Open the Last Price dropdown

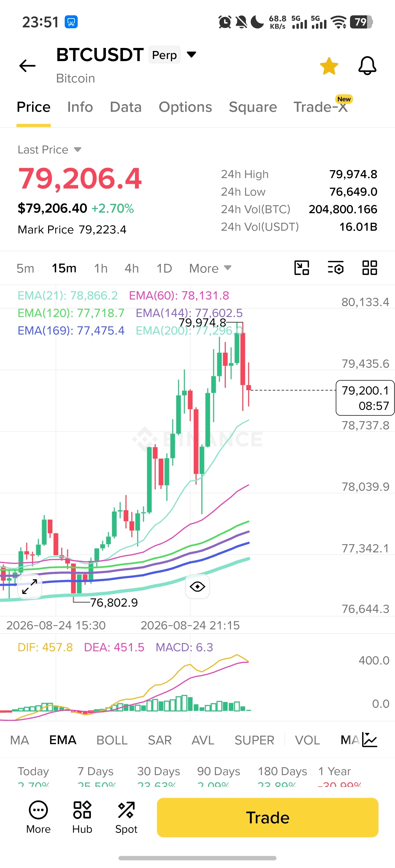tap(50, 150)
